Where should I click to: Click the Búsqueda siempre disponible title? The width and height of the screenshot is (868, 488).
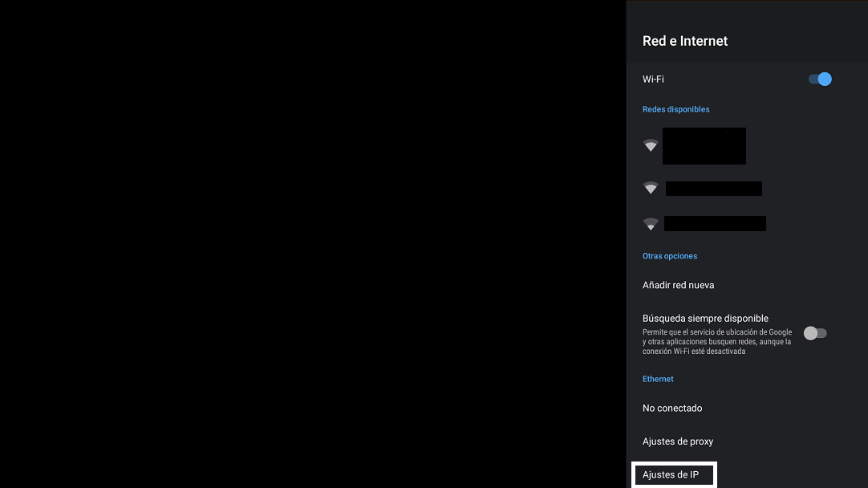705,319
